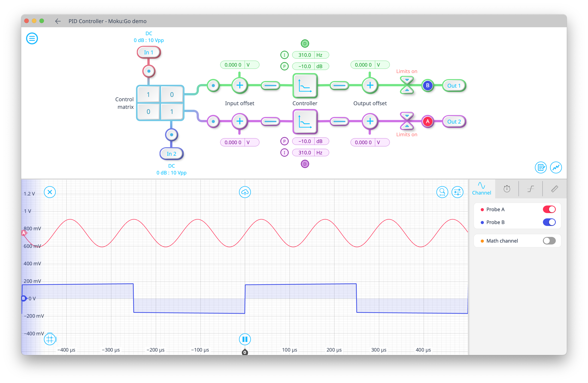Click the In 2 input block
The image size is (588, 383).
tap(171, 154)
